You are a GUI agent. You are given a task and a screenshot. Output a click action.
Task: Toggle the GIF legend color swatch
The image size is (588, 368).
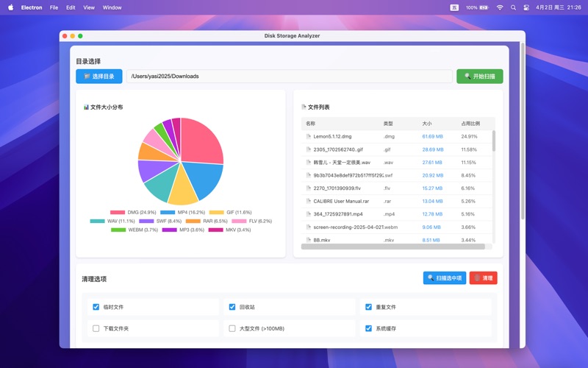click(x=216, y=213)
